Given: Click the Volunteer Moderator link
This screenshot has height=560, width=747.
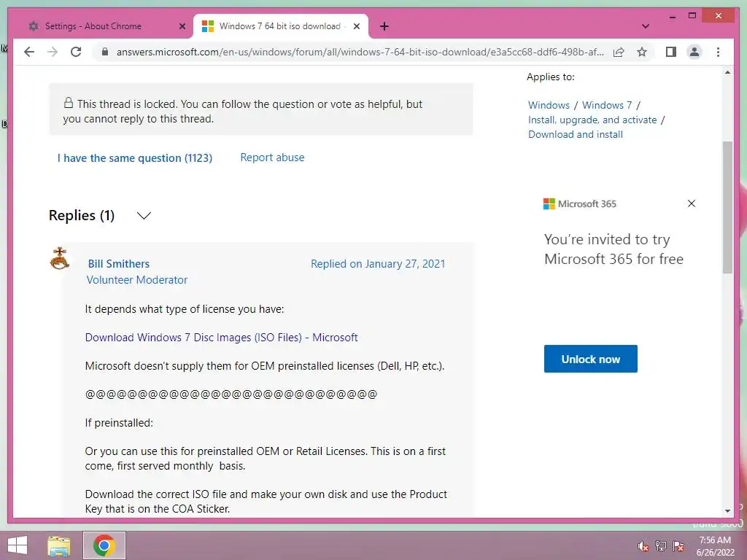Looking at the screenshot, I should (x=136, y=280).
